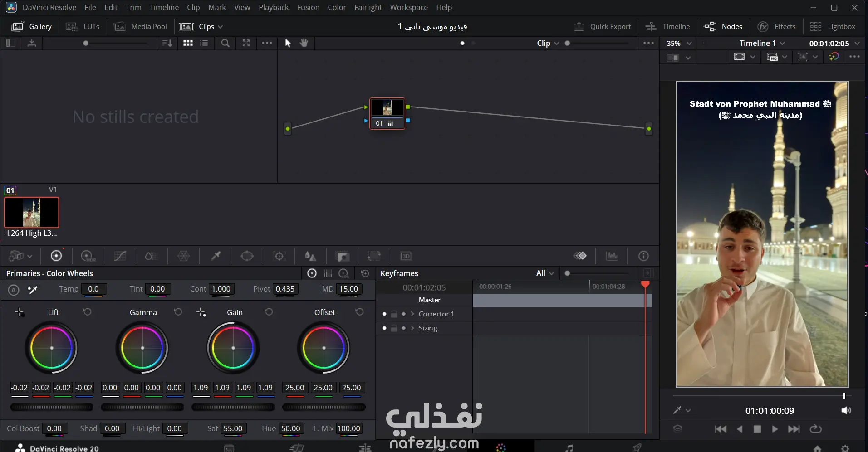The width and height of the screenshot is (868, 452).
Task: Open the LUTs panel
Action: [x=83, y=27]
